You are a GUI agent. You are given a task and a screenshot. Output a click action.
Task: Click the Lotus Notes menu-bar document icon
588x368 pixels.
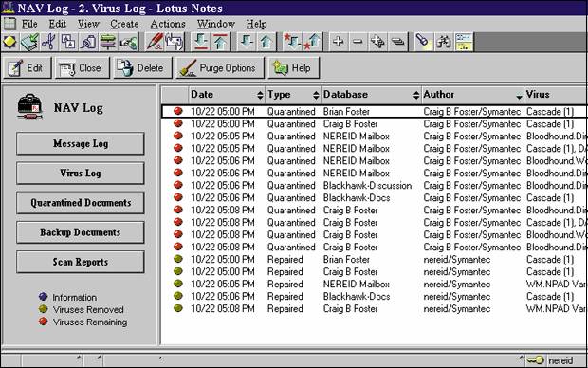[x=9, y=24]
